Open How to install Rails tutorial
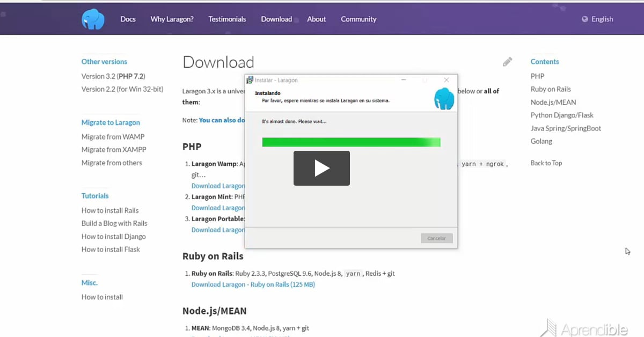Screen dimensions: 644x337 tap(110, 210)
